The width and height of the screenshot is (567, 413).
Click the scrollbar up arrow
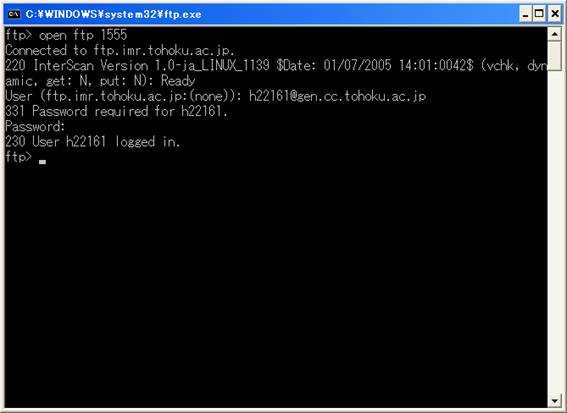[554, 34]
